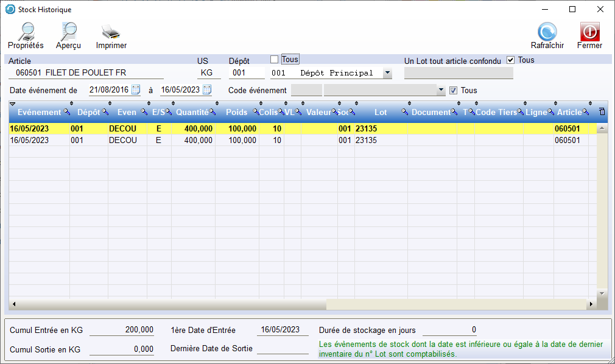Open the grid filter triangle at top-left
This screenshot has width=615, height=364.
coord(12,104)
